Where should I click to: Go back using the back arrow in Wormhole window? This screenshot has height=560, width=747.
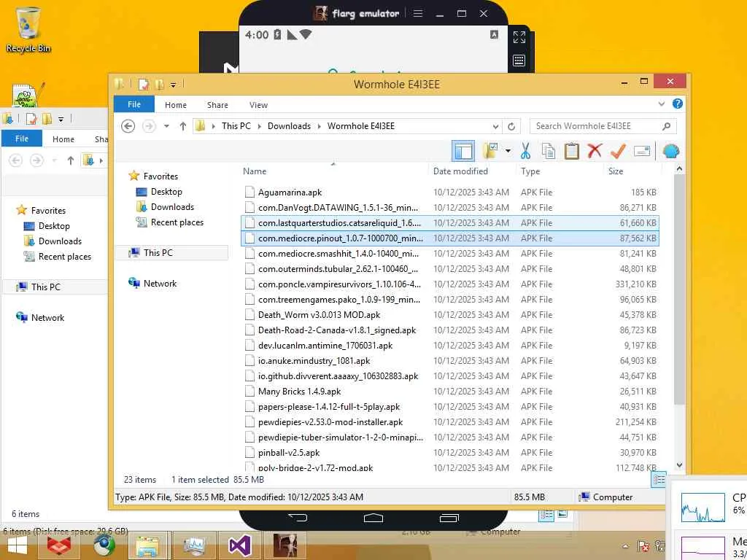click(128, 126)
